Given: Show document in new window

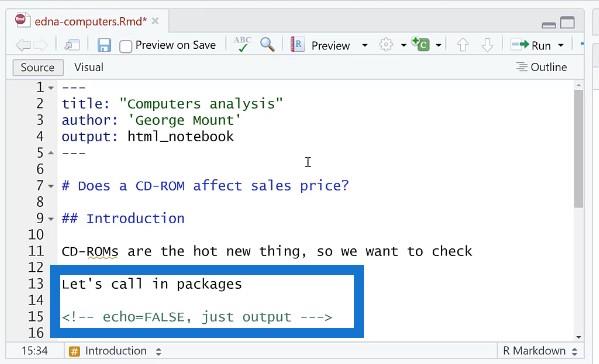Looking at the screenshot, I should pos(71,45).
